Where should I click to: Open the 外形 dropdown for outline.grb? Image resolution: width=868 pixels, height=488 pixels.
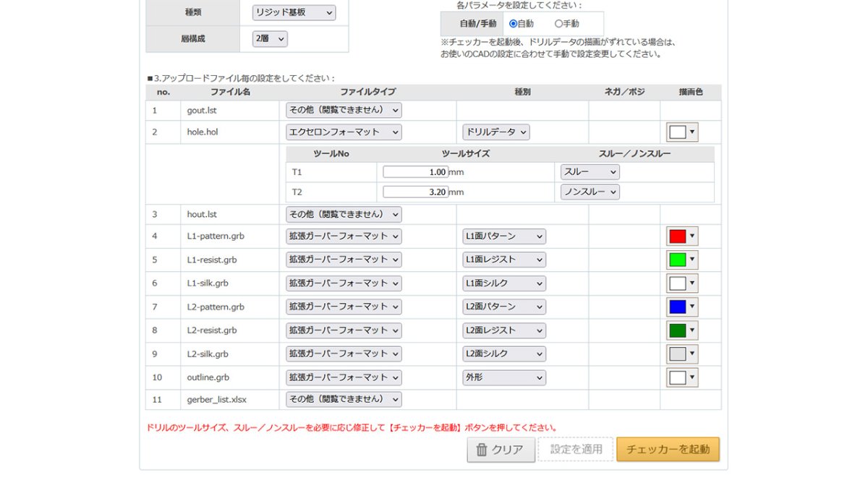504,377
